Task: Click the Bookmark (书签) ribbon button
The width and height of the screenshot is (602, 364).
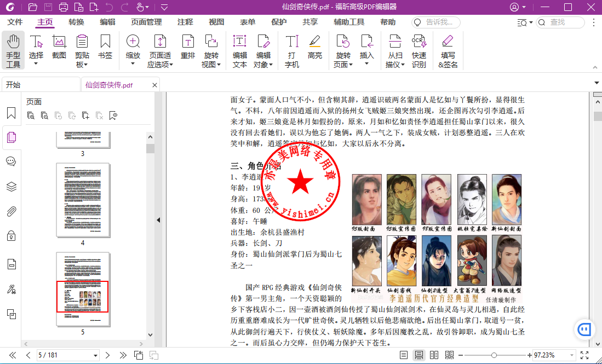Action: (105, 47)
